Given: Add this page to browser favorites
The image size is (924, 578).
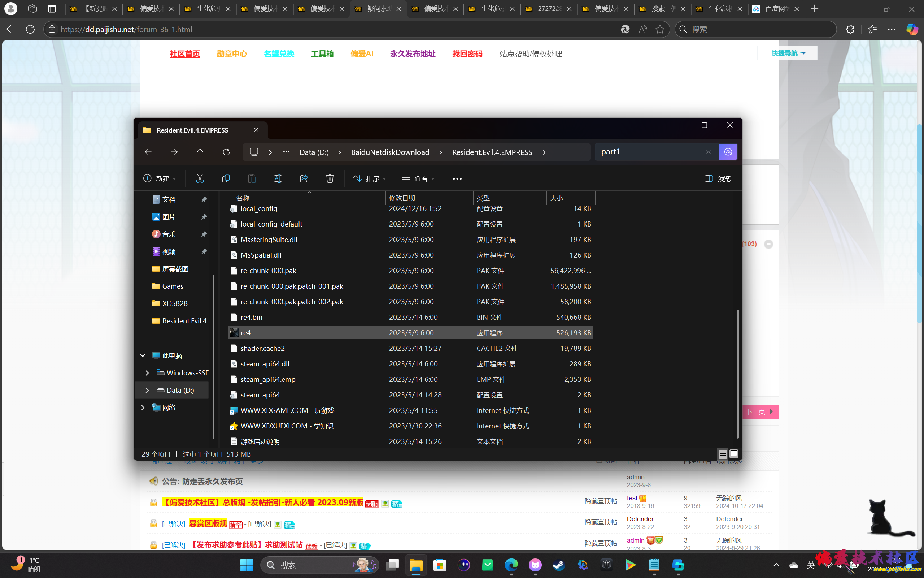Looking at the screenshot, I should click(660, 29).
